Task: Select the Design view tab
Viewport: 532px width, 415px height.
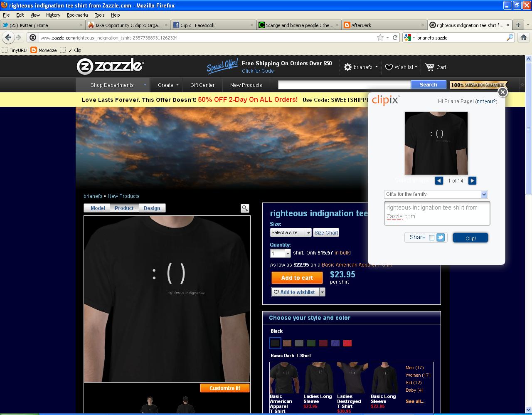Action: tap(152, 208)
